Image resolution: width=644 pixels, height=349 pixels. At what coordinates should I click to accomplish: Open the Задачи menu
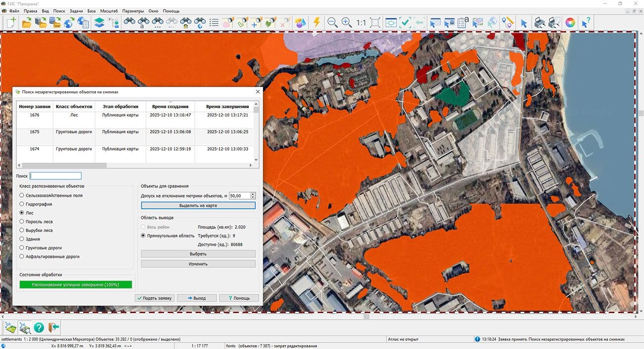click(76, 11)
